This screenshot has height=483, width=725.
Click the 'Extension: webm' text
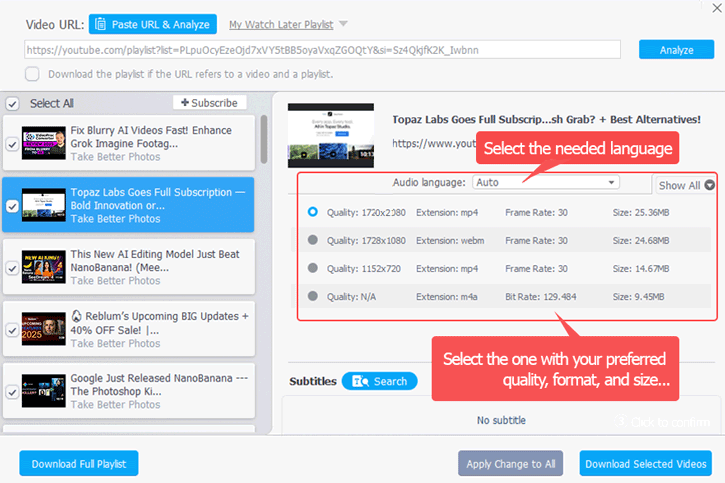[x=450, y=240]
